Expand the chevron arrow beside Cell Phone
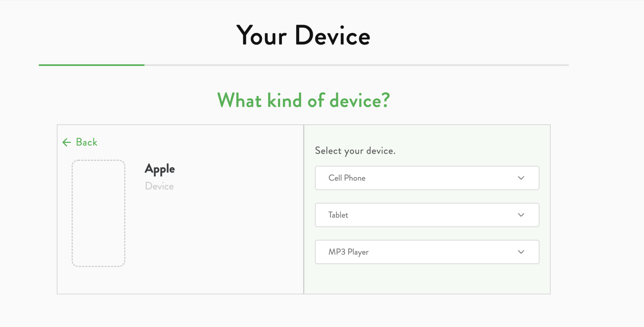This screenshot has width=644, height=327. [x=521, y=178]
